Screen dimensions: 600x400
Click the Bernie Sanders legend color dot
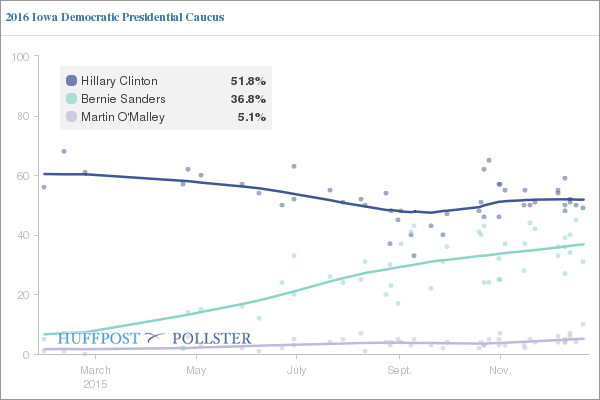[70, 99]
